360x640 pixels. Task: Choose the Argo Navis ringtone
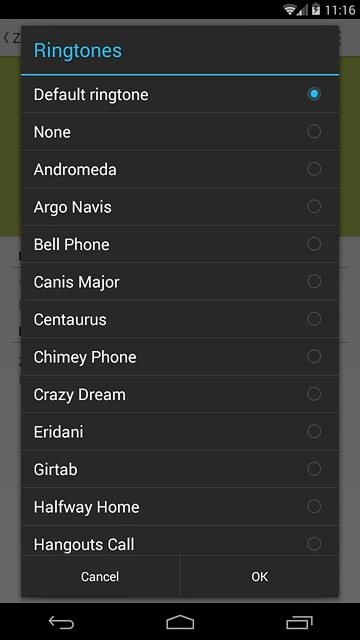[180, 207]
